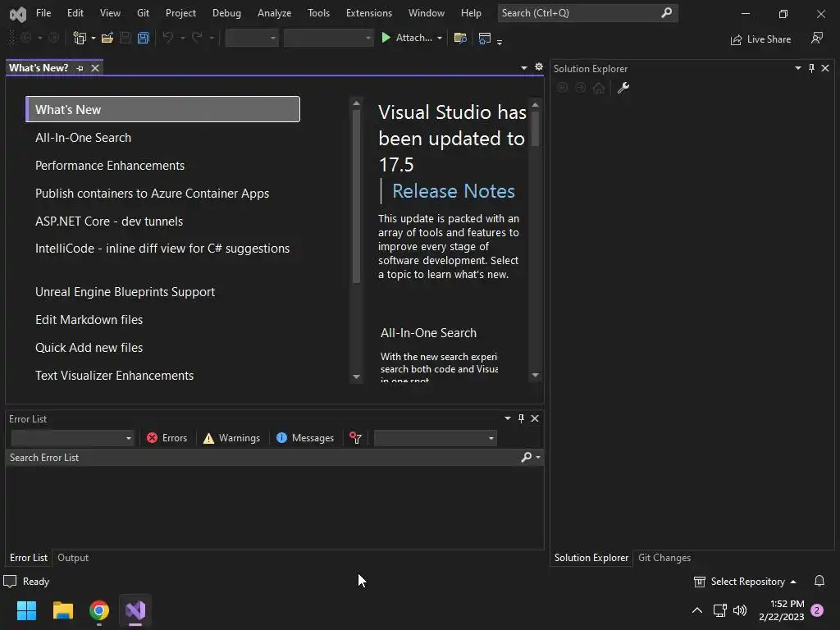Open the Debug menu

pyautogui.click(x=226, y=13)
